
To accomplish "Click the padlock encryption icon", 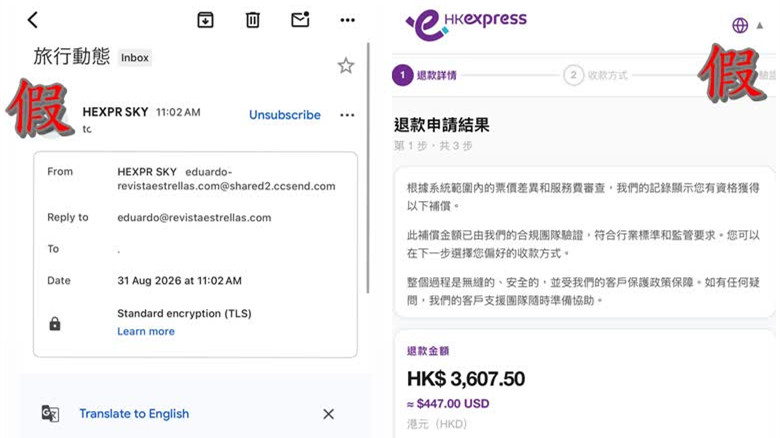I will point(55,324).
